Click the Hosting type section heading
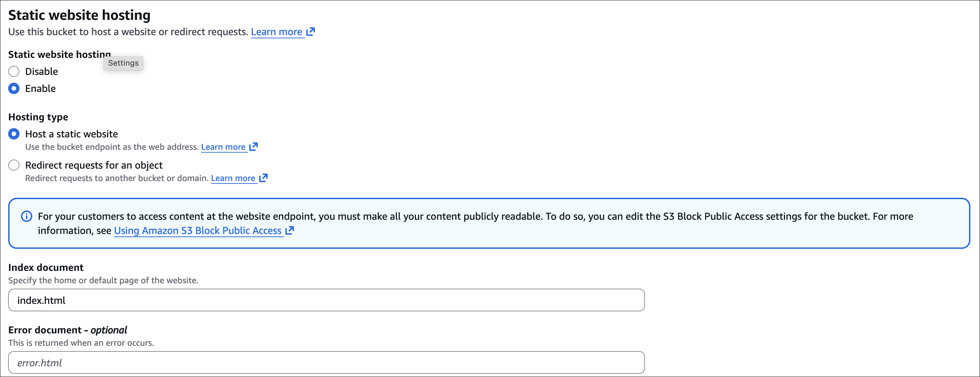 [x=38, y=117]
